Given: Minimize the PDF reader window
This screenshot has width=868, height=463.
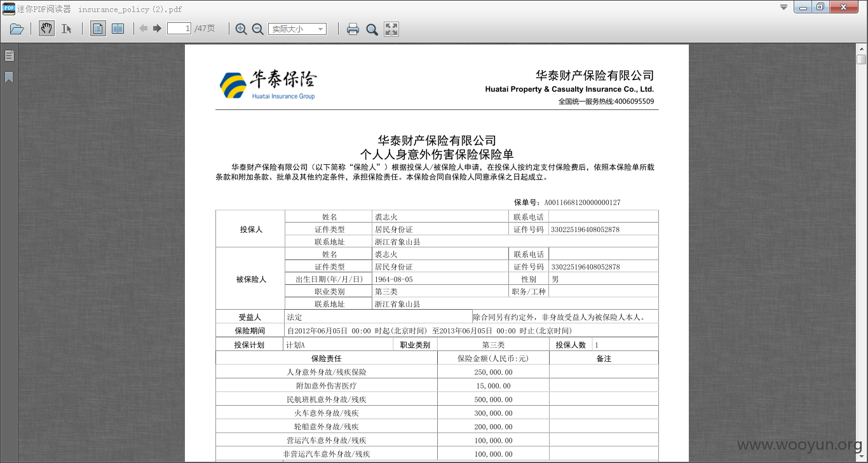Looking at the screenshot, I should point(804,7).
